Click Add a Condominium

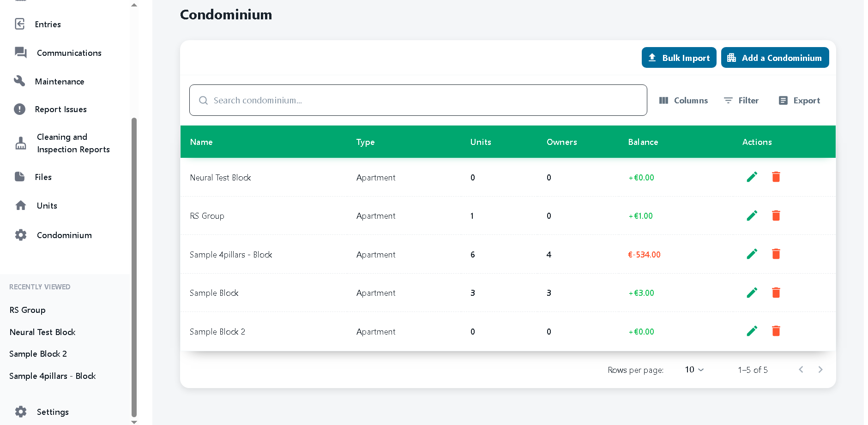pos(775,57)
